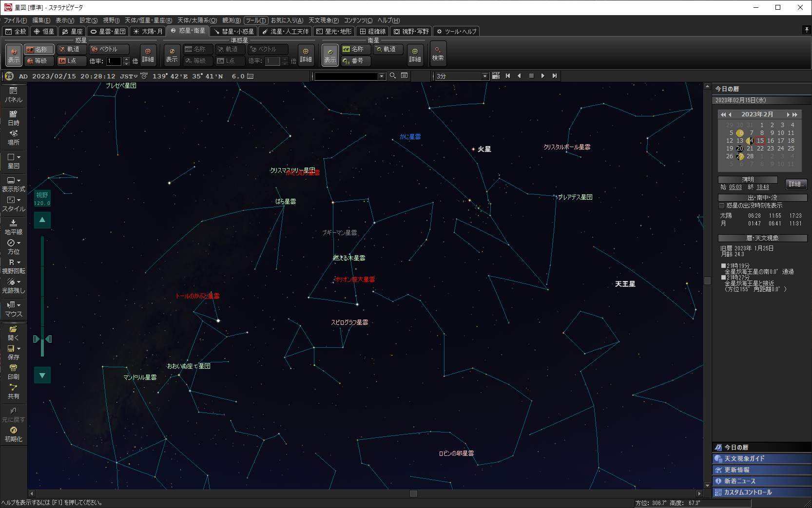Expand the 表示形式 display format dropdown

pos(19,181)
